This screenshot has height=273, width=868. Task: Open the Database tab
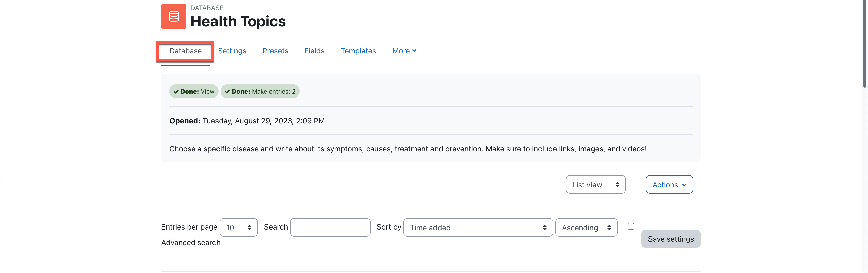point(185,51)
